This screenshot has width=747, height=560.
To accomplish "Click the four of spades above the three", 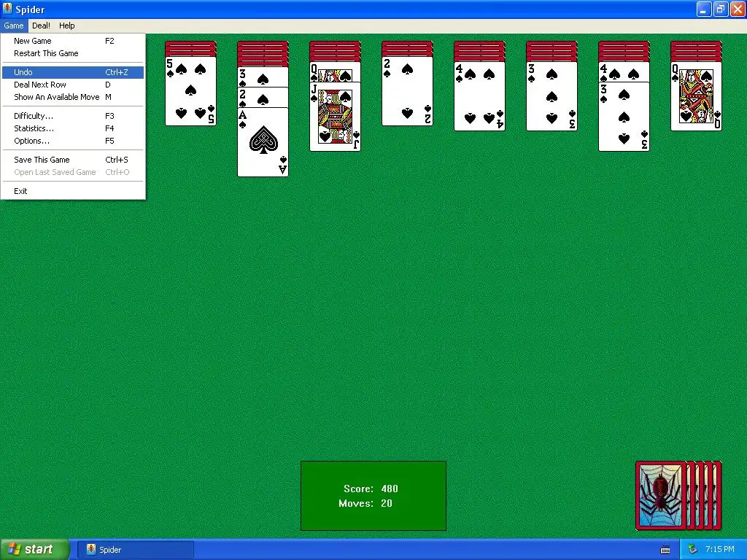I will click(624, 72).
